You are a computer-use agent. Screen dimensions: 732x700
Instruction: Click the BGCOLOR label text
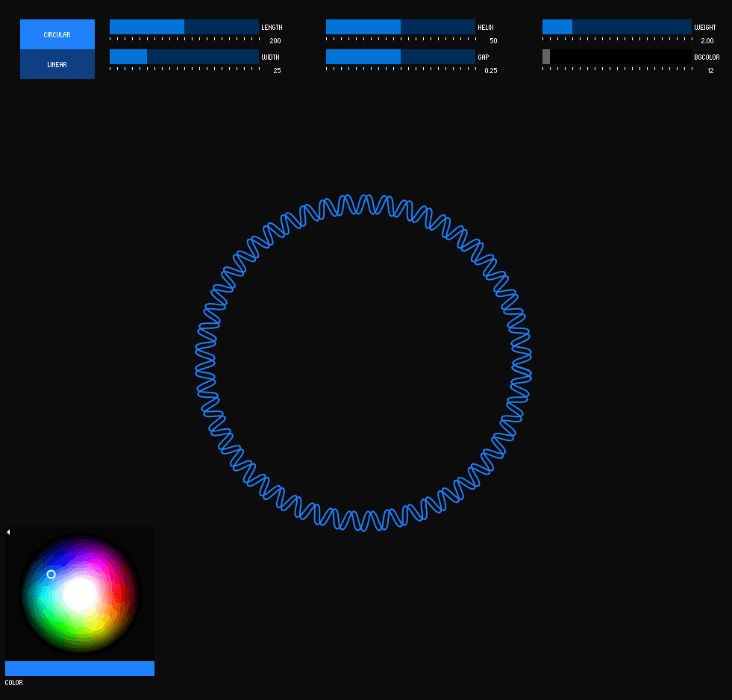point(707,57)
